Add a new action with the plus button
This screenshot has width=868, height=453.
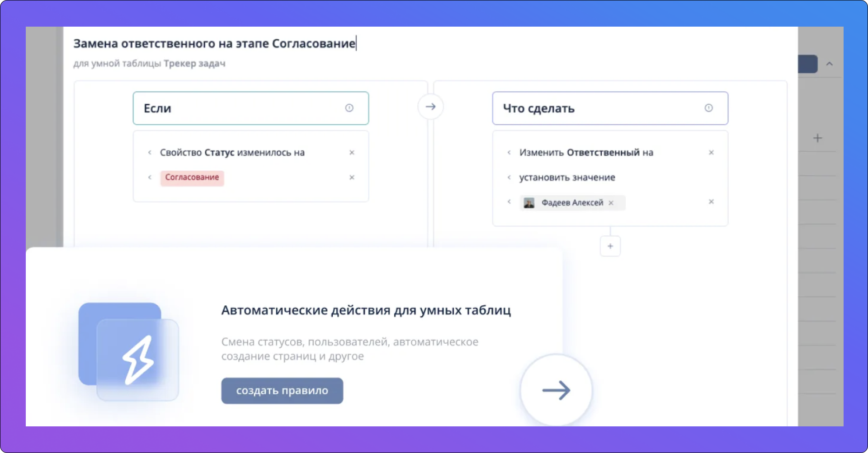coord(610,246)
